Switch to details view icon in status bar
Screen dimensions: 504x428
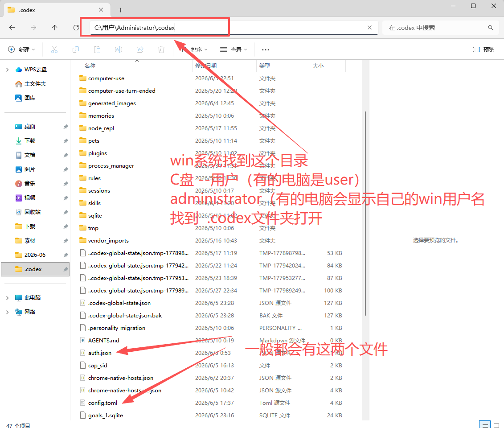coord(485,425)
